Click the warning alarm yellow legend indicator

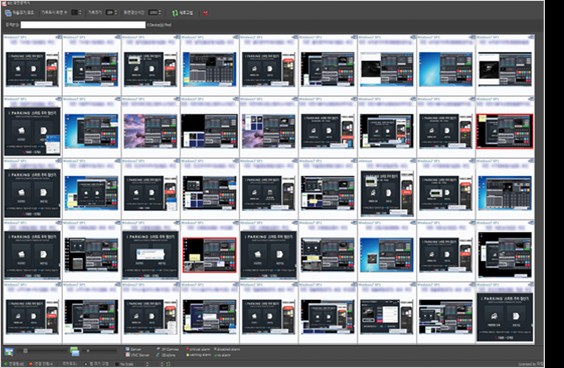click(x=187, y=355)
